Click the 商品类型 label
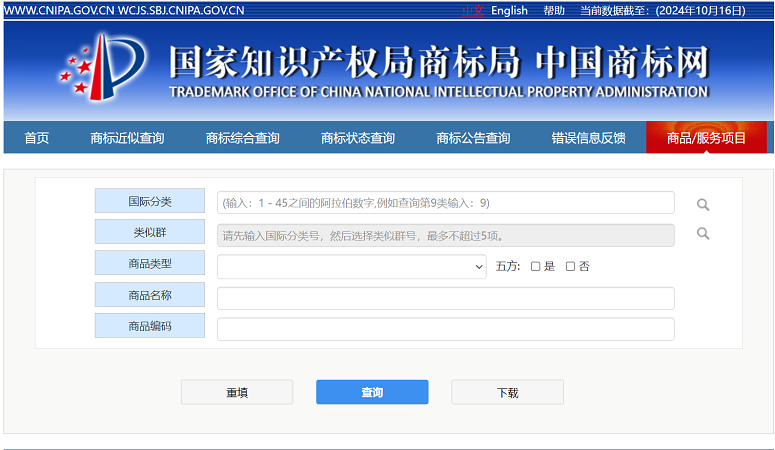 pos(150,263)
